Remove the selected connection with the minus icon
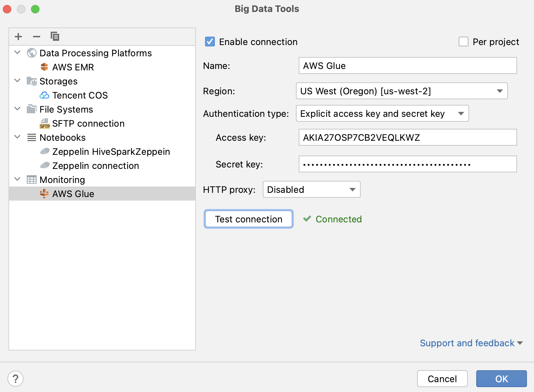The height and width of the screenshot is (392, 534). (x=37, y=36)
